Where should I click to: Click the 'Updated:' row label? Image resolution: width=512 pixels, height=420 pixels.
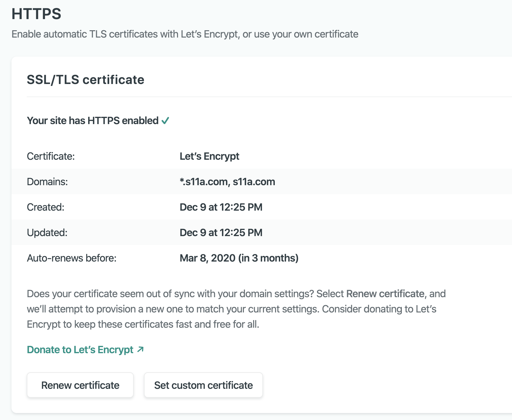pos(47,233)
